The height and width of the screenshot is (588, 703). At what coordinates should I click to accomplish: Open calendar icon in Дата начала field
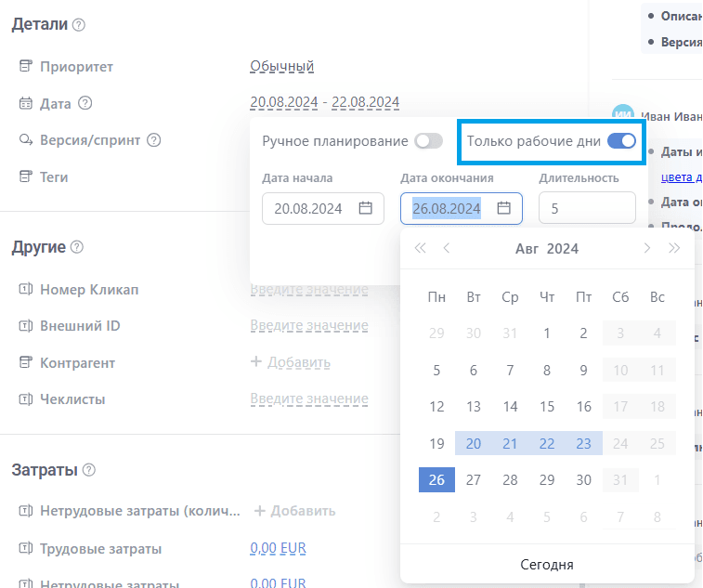pos(366,208)
